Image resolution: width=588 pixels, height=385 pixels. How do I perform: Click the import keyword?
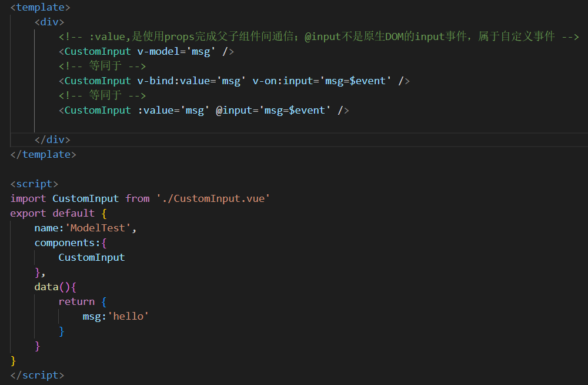tap(28, 199)
